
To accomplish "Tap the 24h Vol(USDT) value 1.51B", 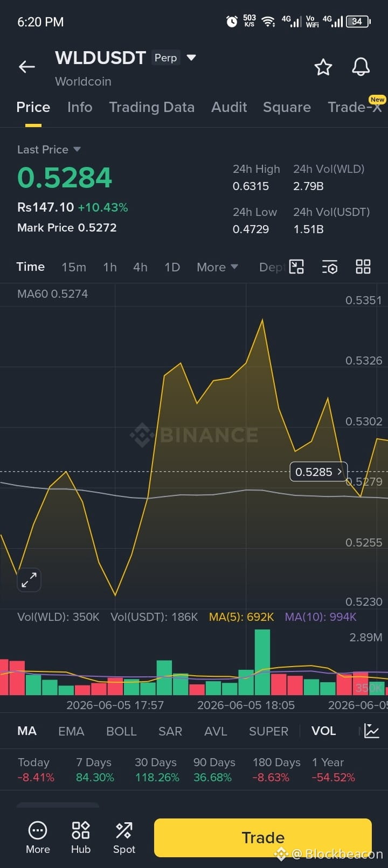I will point(308,229).
